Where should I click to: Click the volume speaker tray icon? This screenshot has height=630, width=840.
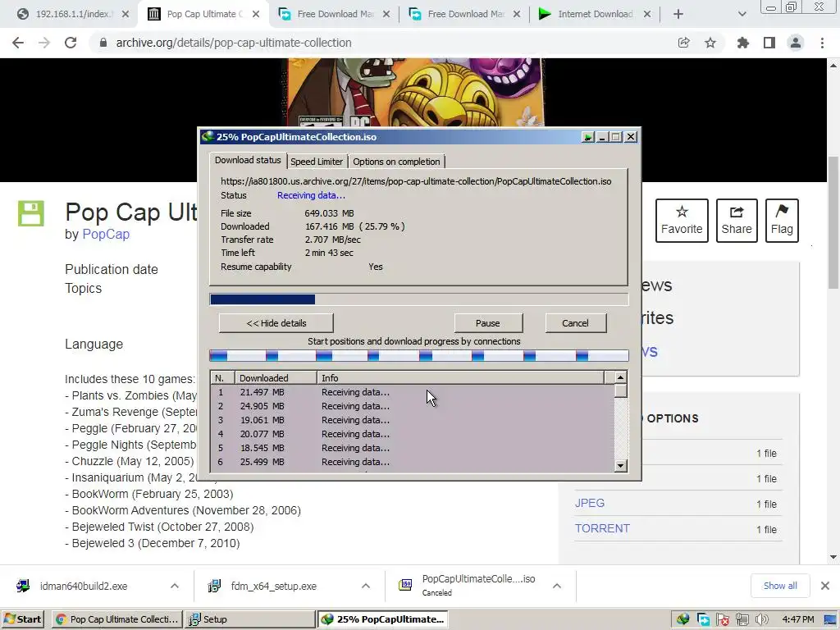[761, 620]
